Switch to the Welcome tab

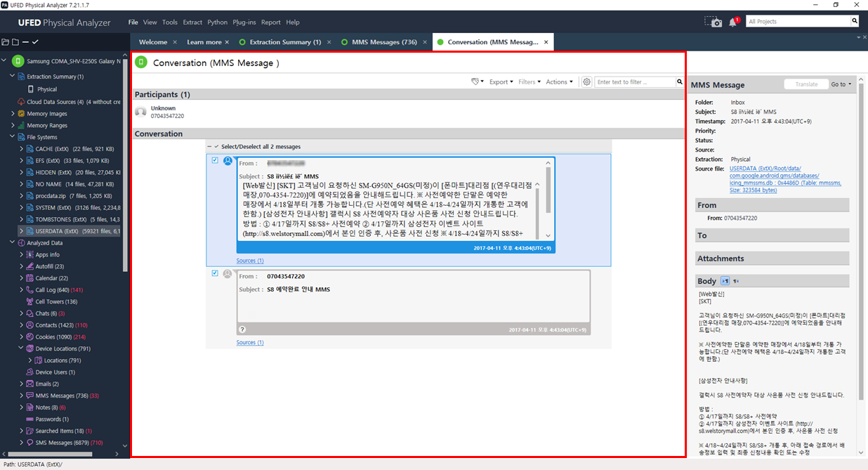click(x=153, y=42)
